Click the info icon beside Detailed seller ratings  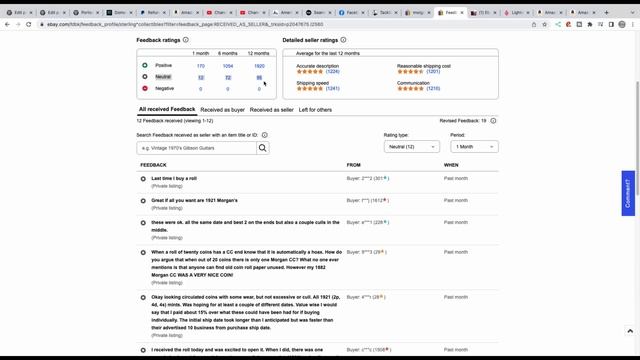tap(343, 40)
